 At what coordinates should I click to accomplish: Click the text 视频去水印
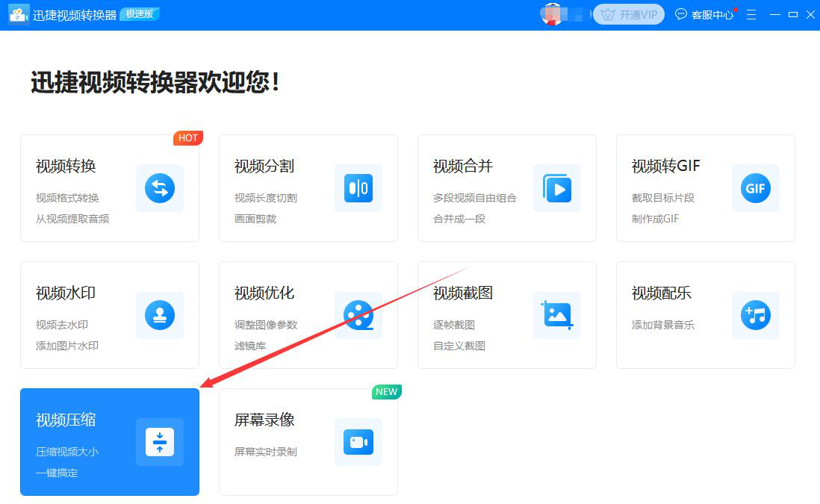[62, 326]
